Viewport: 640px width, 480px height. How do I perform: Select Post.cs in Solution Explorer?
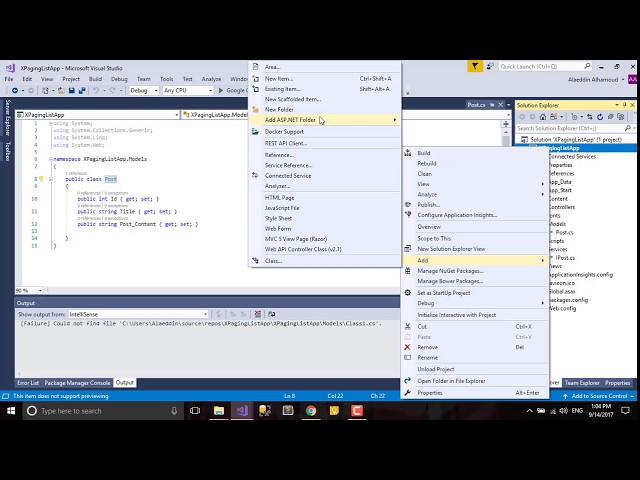pyautogui.click(x=564, y=232)
